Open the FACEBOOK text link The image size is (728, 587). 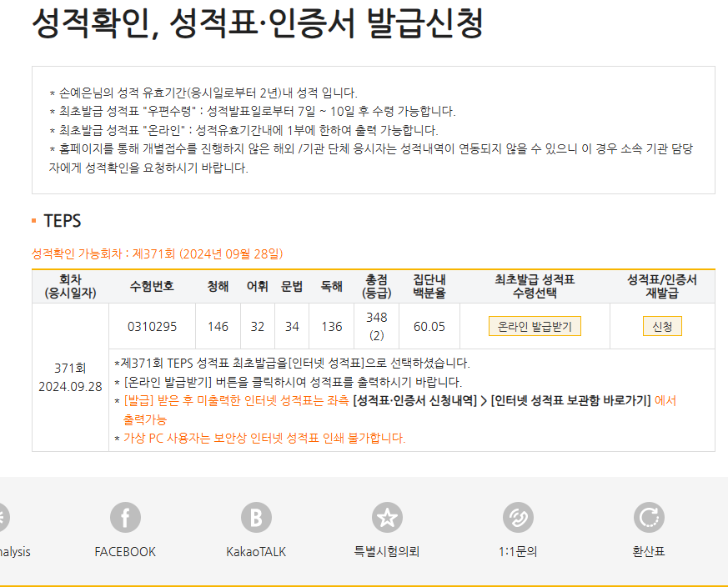tap(125, 552)
